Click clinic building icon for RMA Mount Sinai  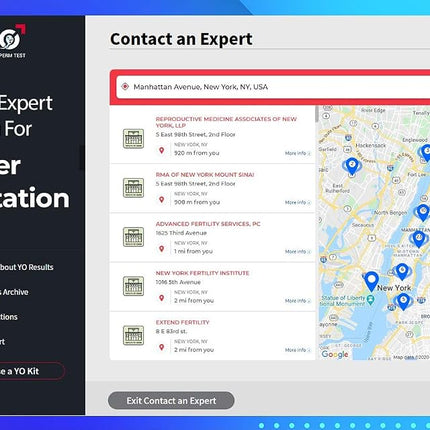tap(133, 188)
